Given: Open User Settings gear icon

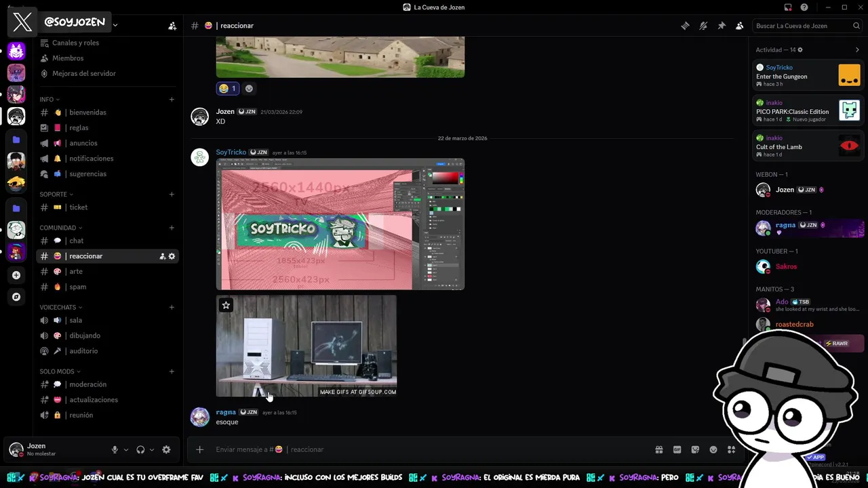Looking at the screenshot, I should 166,449.
